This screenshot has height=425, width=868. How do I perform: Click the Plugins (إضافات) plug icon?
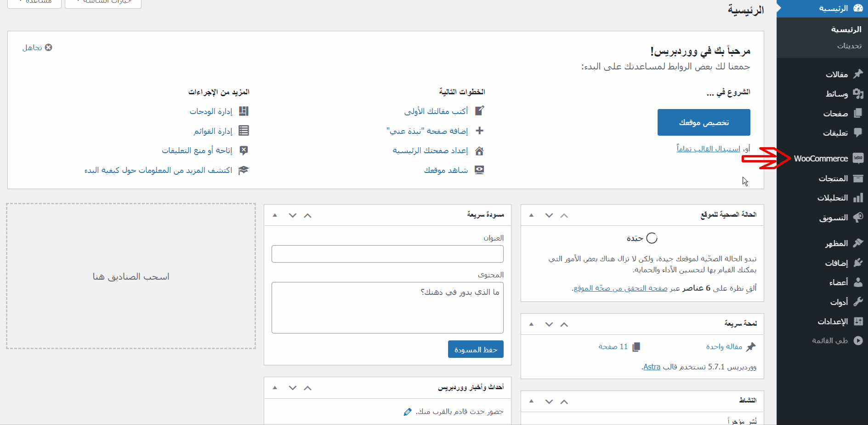click(857, 263)
